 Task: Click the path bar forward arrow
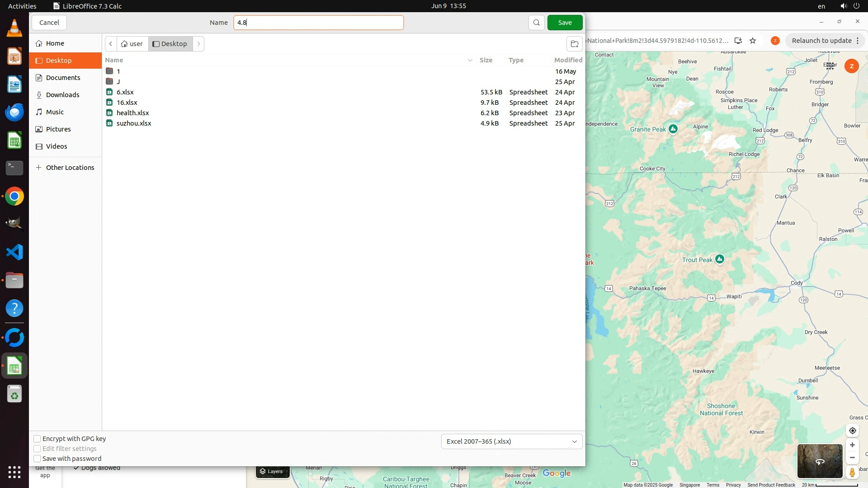coord(198,44)
